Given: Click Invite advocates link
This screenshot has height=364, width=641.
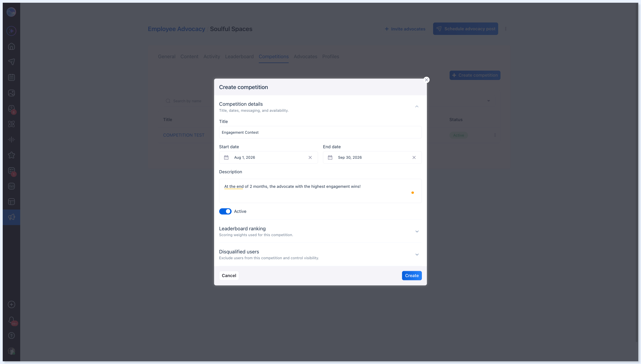Looking at the screenshot, I should [405, 29].
